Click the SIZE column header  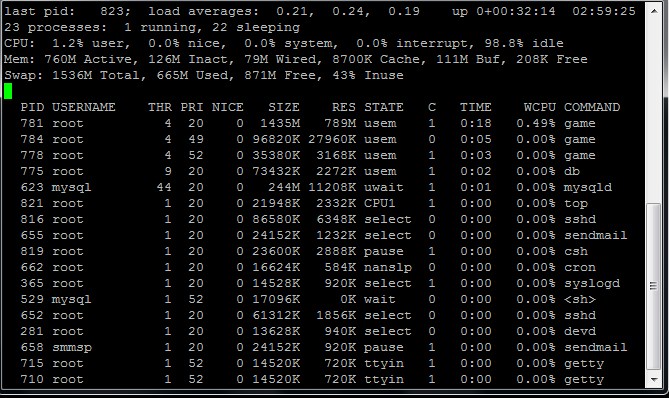click(284, 107)
